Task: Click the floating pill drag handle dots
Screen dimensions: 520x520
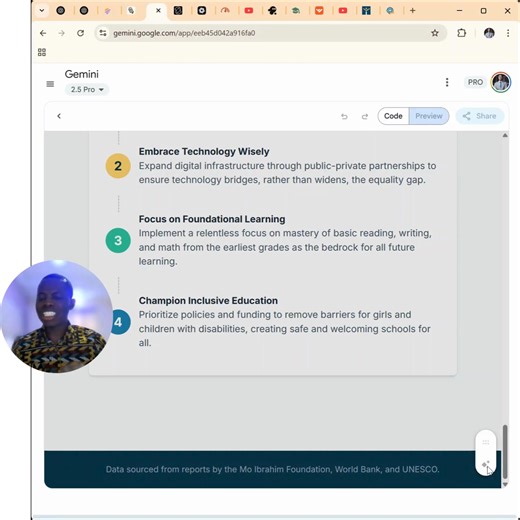Action: point(486,442)
